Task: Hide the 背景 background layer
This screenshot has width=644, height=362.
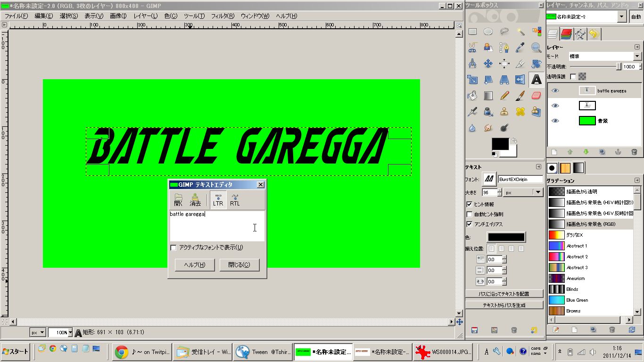Action: (555, 121)
